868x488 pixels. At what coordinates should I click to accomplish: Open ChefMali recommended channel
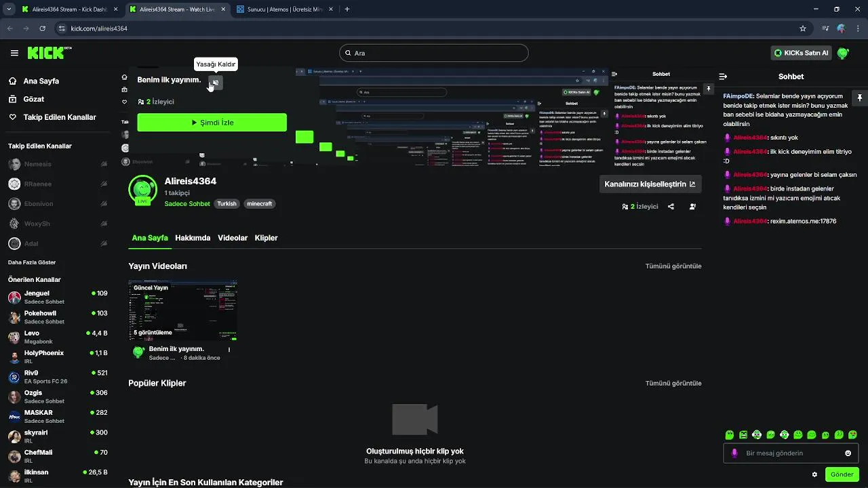pos(58,456)
